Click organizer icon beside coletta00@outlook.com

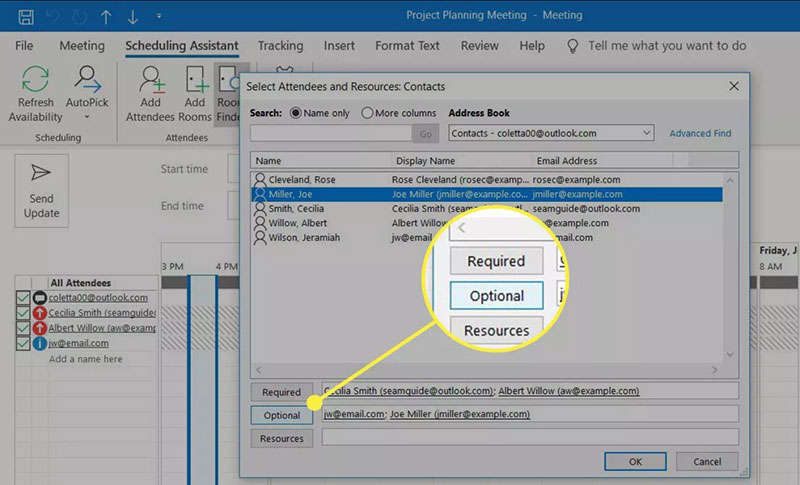39,298
